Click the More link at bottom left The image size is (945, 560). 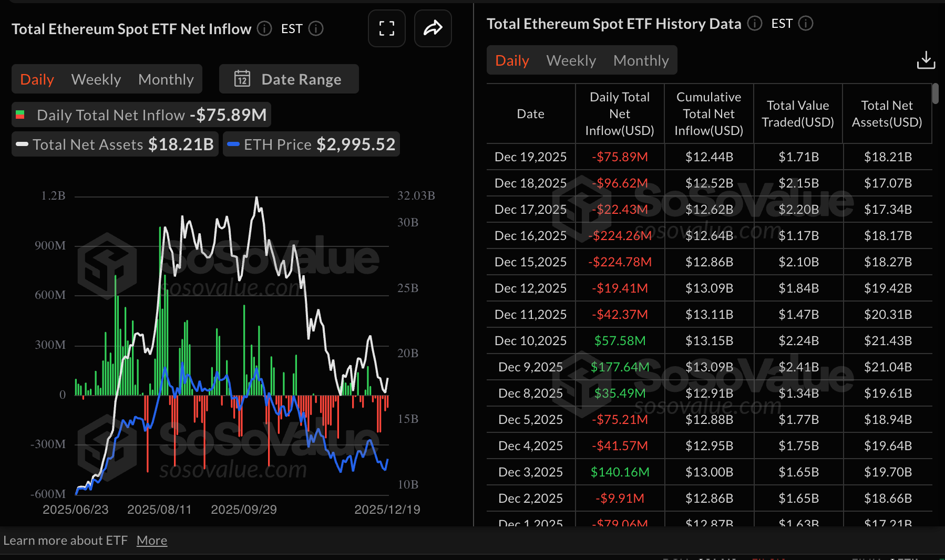152,540
